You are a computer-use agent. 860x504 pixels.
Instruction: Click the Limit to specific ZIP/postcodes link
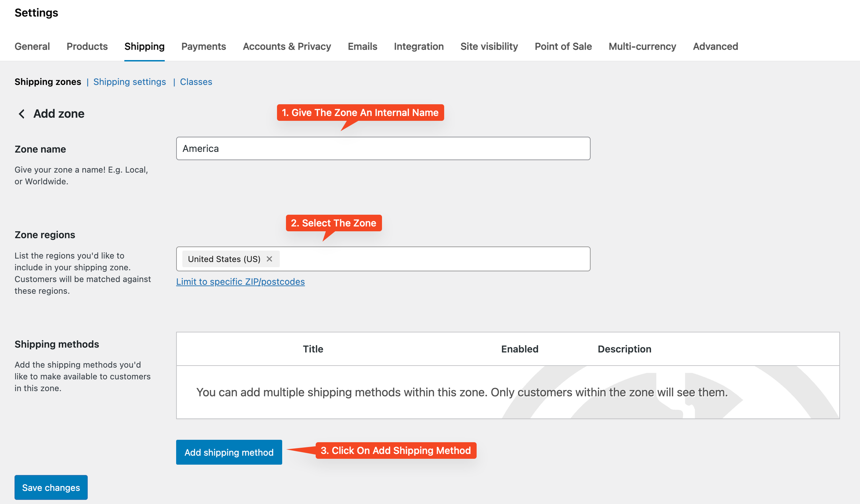(x=240, y=282)
